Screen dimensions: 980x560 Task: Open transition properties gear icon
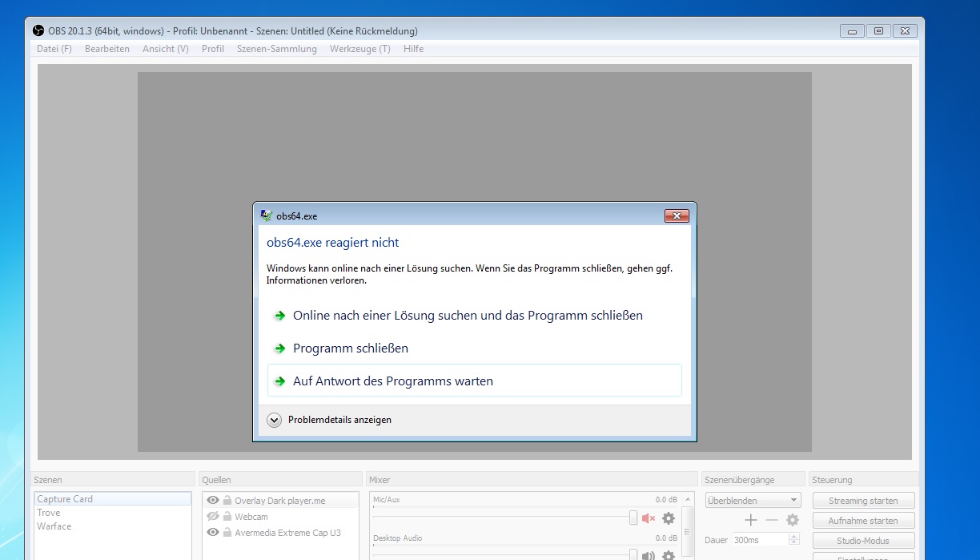[x=793, y=520]
